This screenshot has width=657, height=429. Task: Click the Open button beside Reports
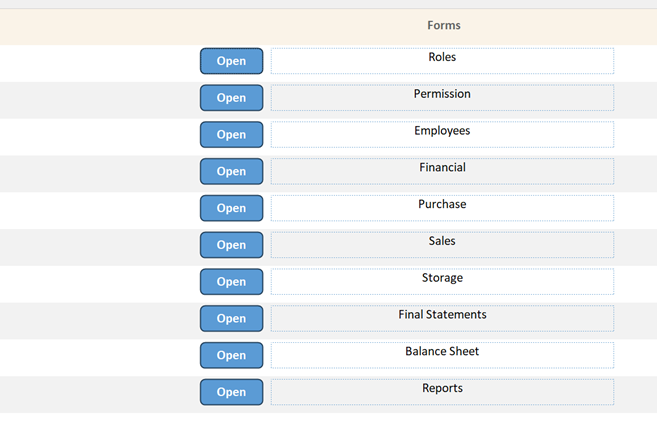click(231, 392)
